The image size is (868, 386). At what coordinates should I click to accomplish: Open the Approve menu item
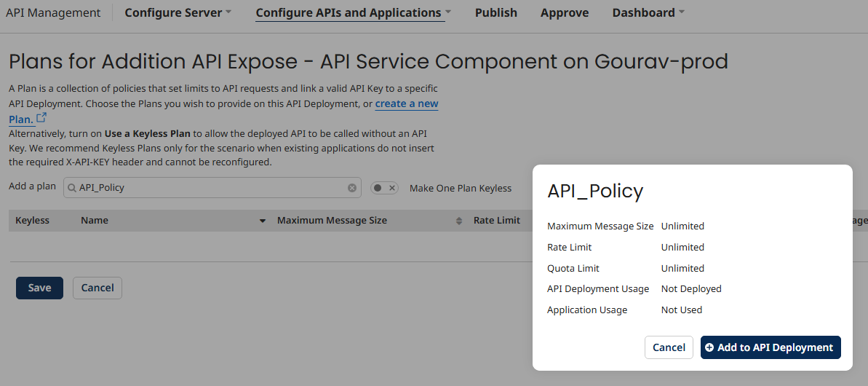[x=565, y=12]
